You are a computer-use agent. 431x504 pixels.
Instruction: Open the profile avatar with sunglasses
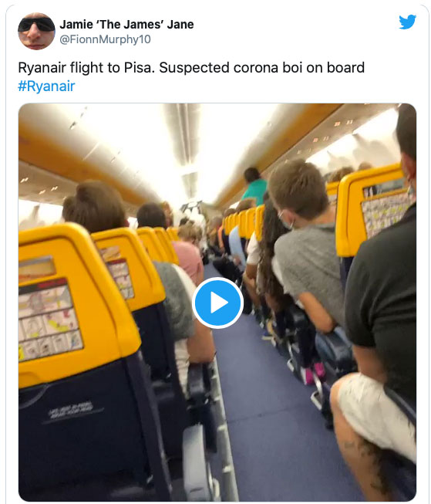point(36,31)
